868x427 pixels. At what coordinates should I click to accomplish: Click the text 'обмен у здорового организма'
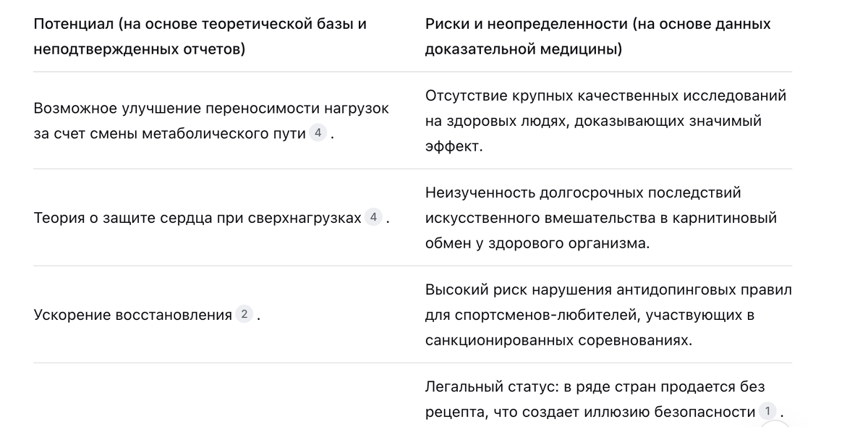[x=537, y=242]
